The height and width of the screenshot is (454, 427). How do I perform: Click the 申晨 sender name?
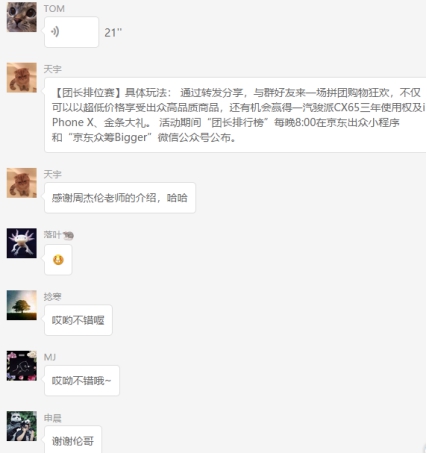click(x=53, y=418)
